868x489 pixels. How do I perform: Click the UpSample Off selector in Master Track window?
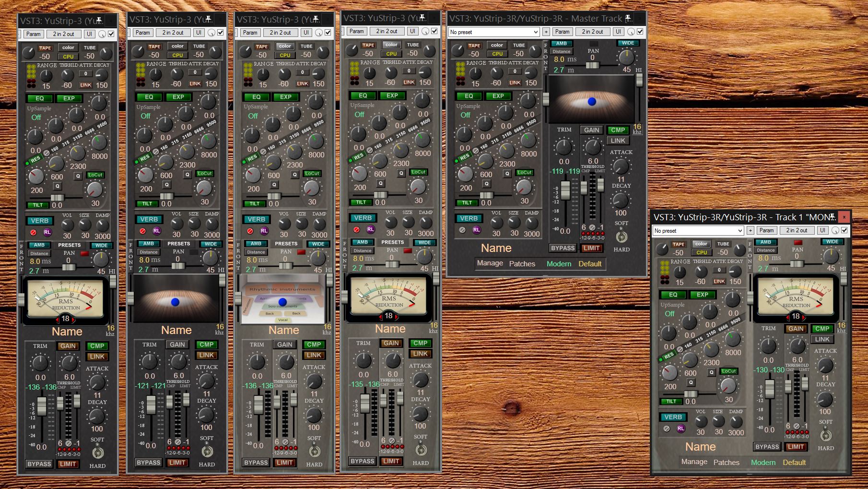click(465, 115)
